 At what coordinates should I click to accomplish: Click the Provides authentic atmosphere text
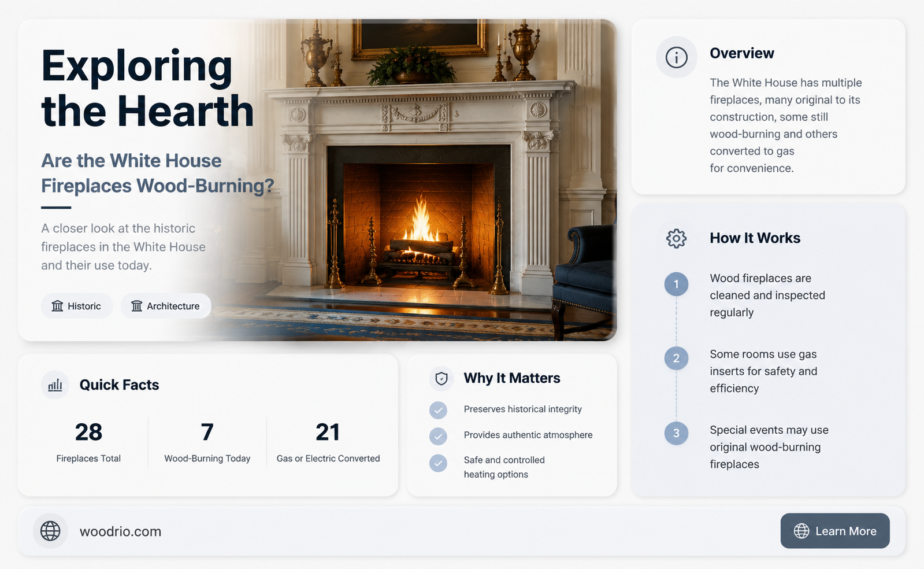[528, 435]
